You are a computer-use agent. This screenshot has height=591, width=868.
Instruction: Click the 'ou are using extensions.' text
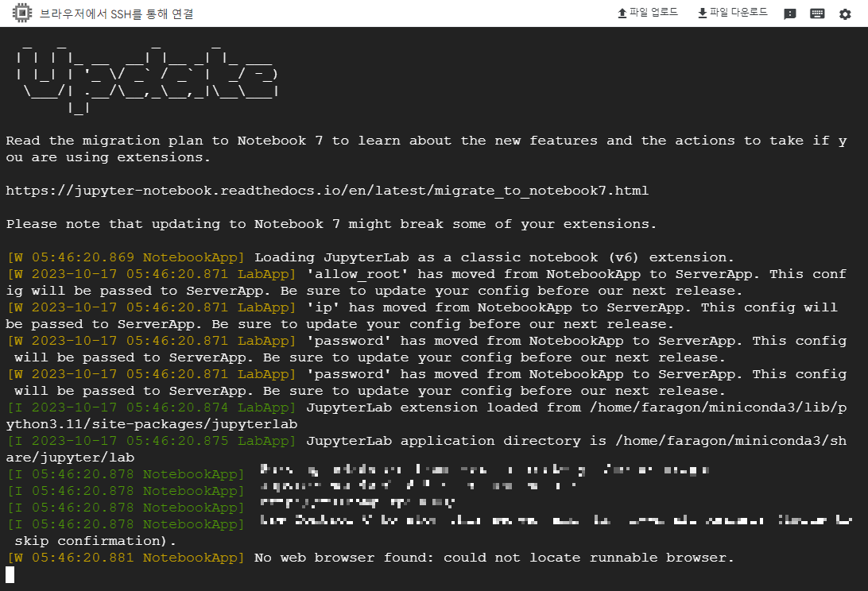point(108,157)
